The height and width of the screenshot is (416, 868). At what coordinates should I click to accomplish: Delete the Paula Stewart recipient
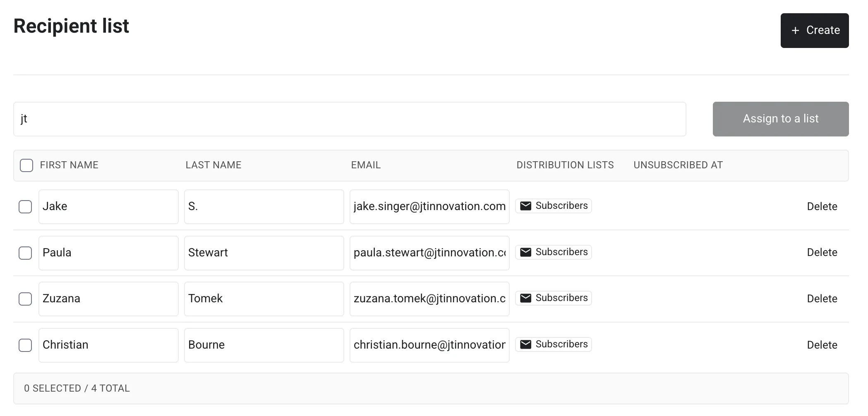click(822, 253)
